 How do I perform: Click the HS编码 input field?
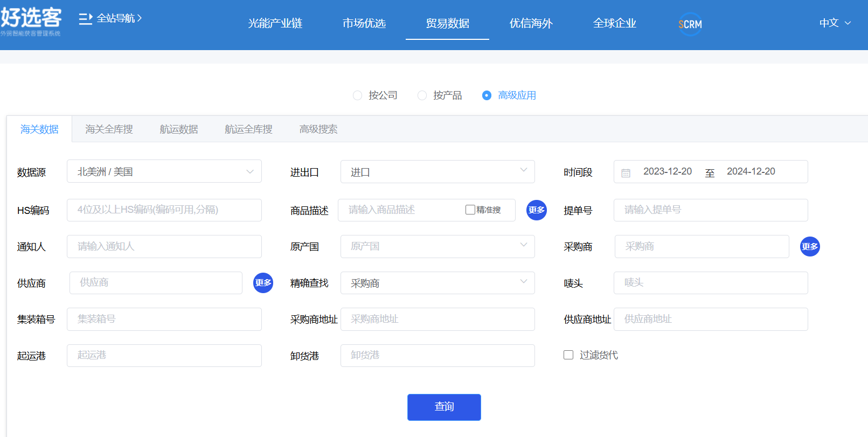164,210
